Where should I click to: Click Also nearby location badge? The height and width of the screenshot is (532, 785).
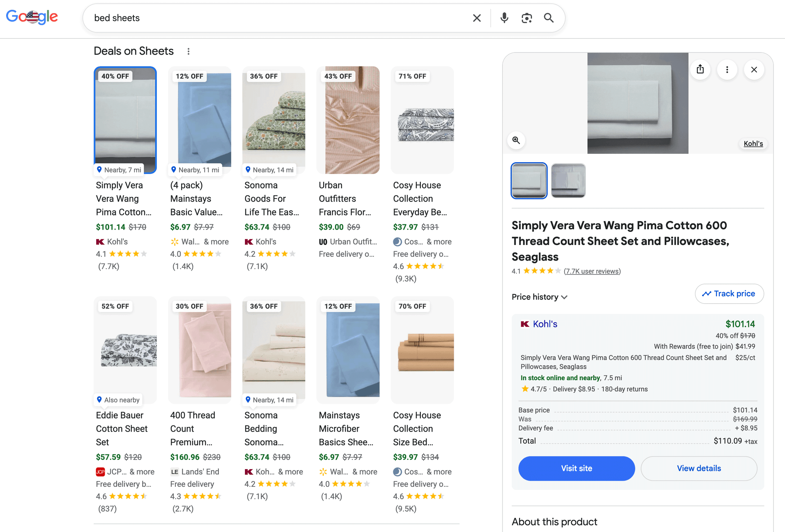pos(118,400)
